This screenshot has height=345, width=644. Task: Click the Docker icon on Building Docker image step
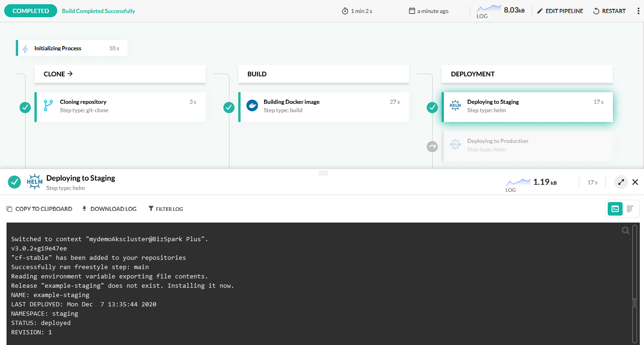tap(252, 106)
